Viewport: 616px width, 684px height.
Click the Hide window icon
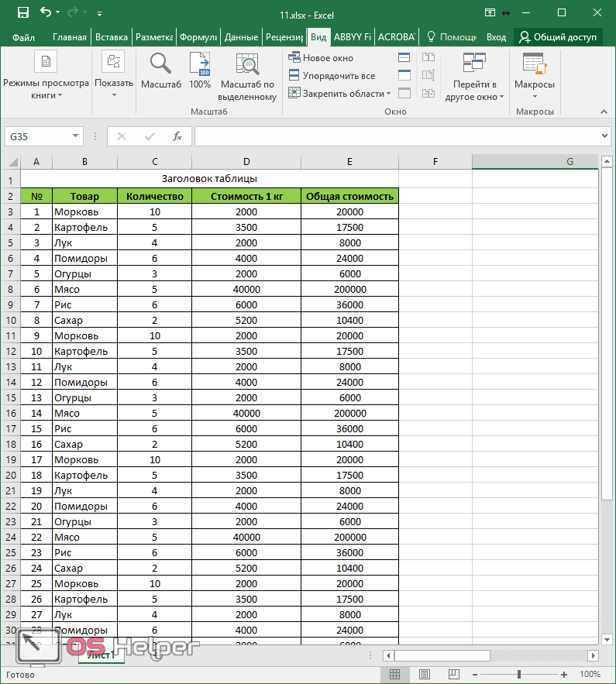[404, 75]
